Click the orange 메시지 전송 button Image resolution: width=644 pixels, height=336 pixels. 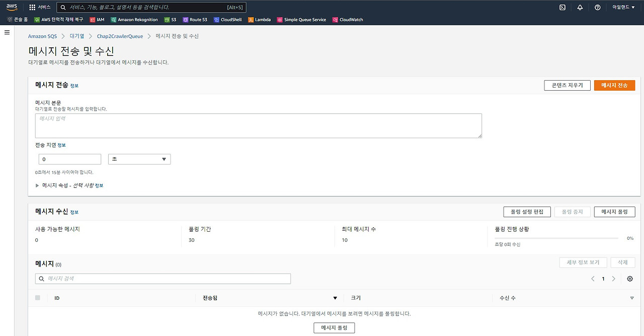614,85
